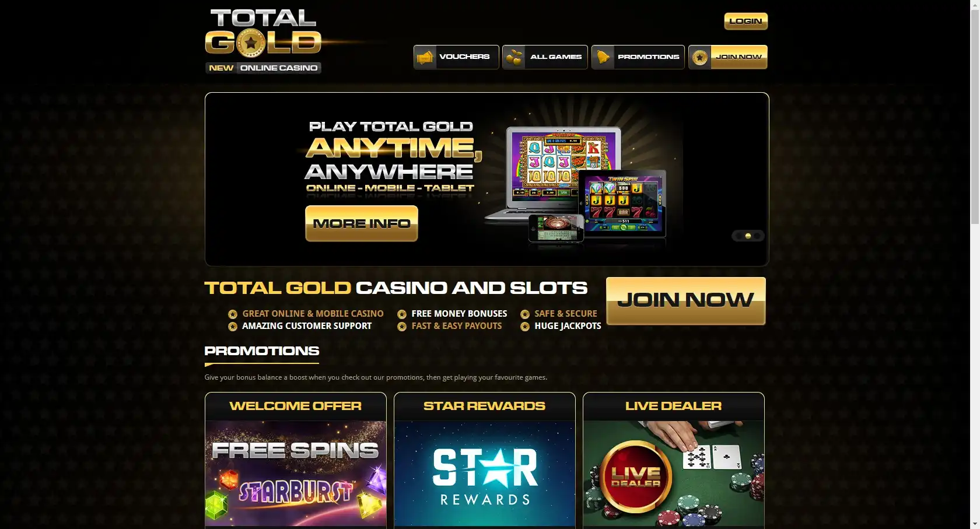
Task: Open the Vouchers menu item
Action: 456,57
